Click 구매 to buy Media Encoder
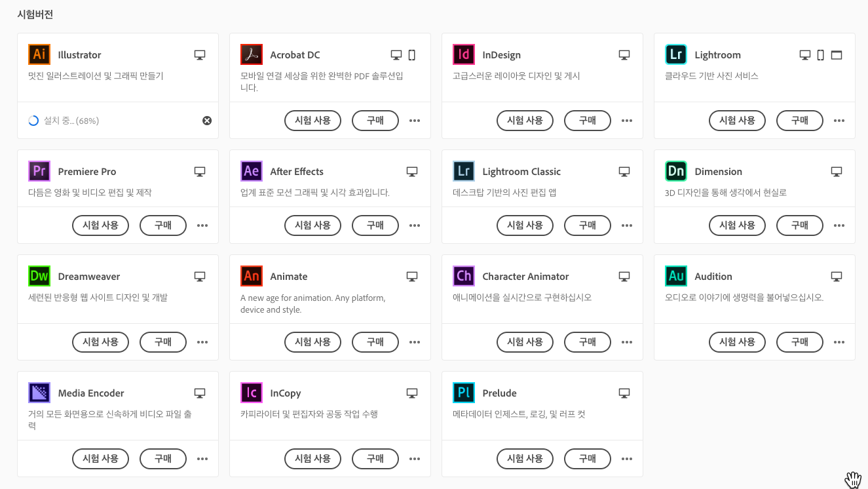 tap(163, 459)
